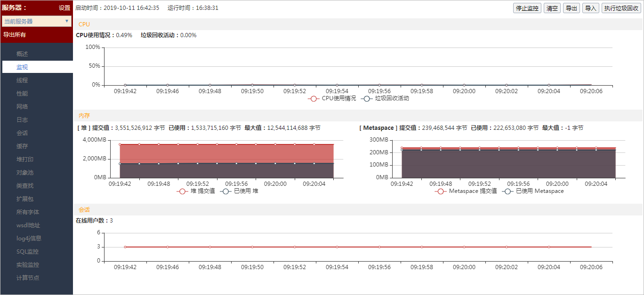Open the 扩展包 extensions page
The width and height of the screenshot is (644, 295).
pos(25,199)
